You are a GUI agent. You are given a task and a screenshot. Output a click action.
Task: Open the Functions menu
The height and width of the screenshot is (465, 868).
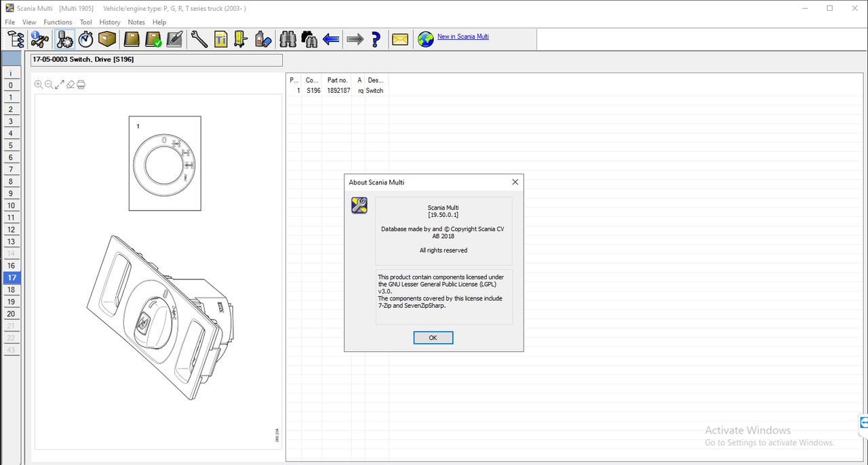(x=58, y=22)
